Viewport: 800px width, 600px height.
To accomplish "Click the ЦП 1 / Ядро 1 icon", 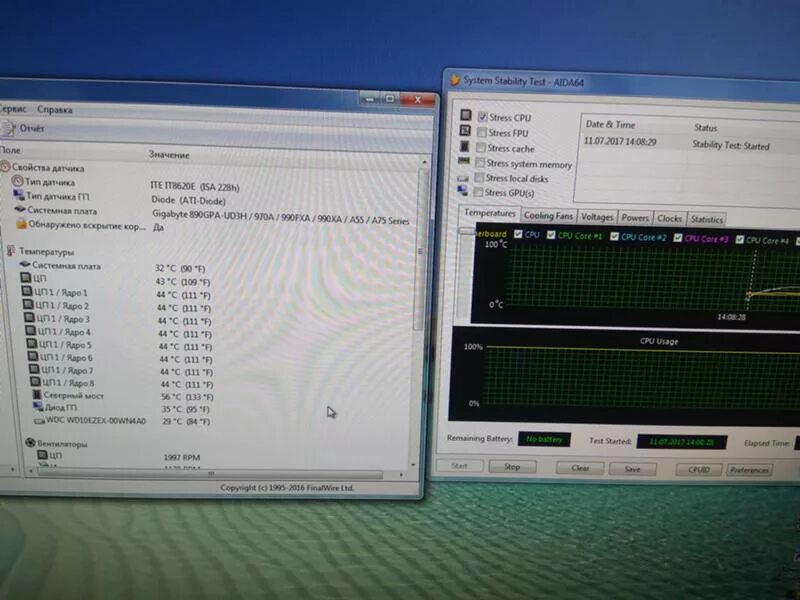I will pos(27,291).
